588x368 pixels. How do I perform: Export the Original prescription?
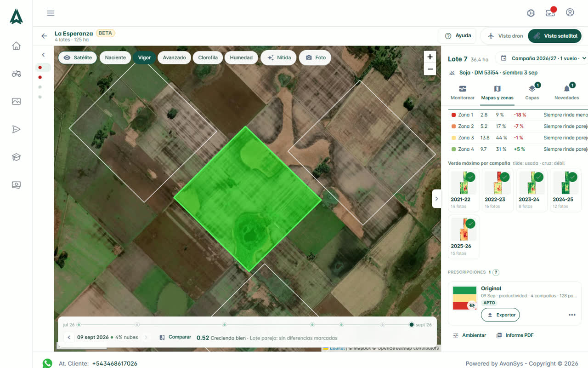click(500, 315)
